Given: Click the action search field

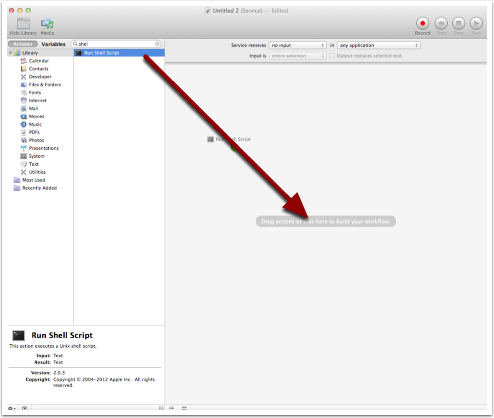Looking at the screenshot, I should click(116, 44).
